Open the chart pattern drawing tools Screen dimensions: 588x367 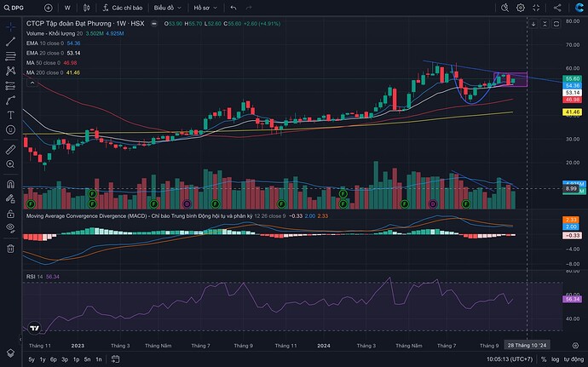tap(10, 71)
